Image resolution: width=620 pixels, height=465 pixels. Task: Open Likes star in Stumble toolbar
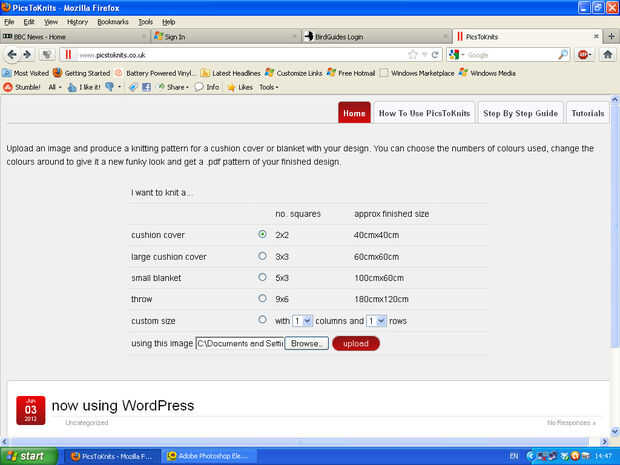240,87
